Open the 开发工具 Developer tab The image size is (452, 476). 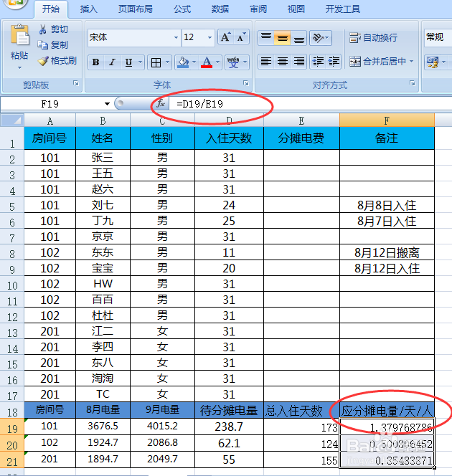343,9
